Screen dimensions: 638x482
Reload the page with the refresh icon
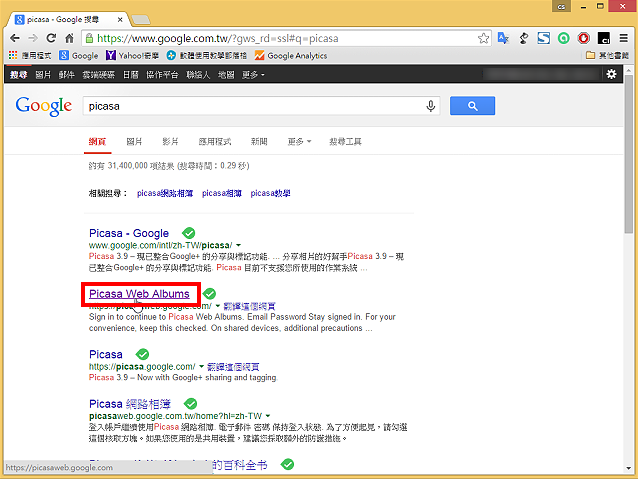tap(51, 38)
